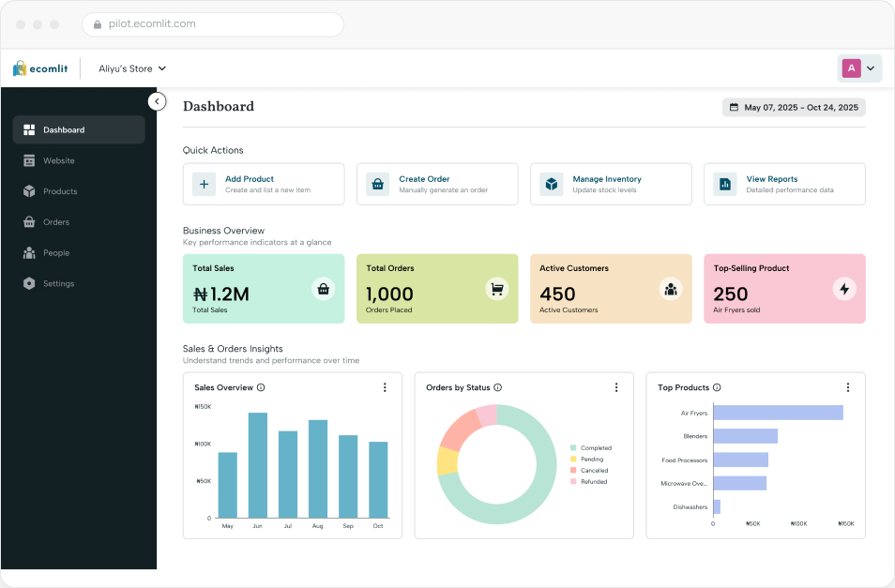Screen dimensions: 895x588
Task: Open the date range picker
Action: point(794,107)
